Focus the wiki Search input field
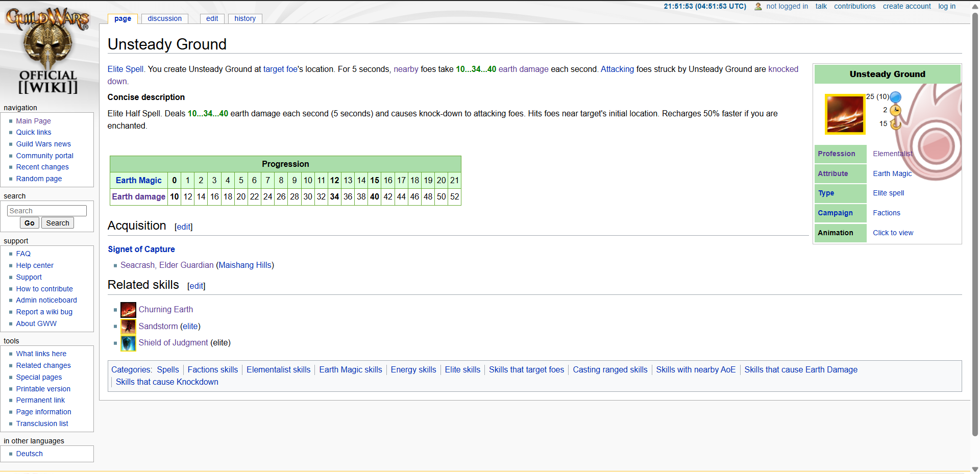980x474 pixels. [47, 211]
